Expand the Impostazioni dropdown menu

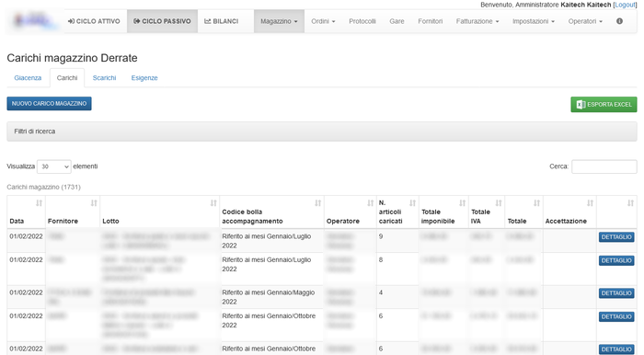[533, 21]
